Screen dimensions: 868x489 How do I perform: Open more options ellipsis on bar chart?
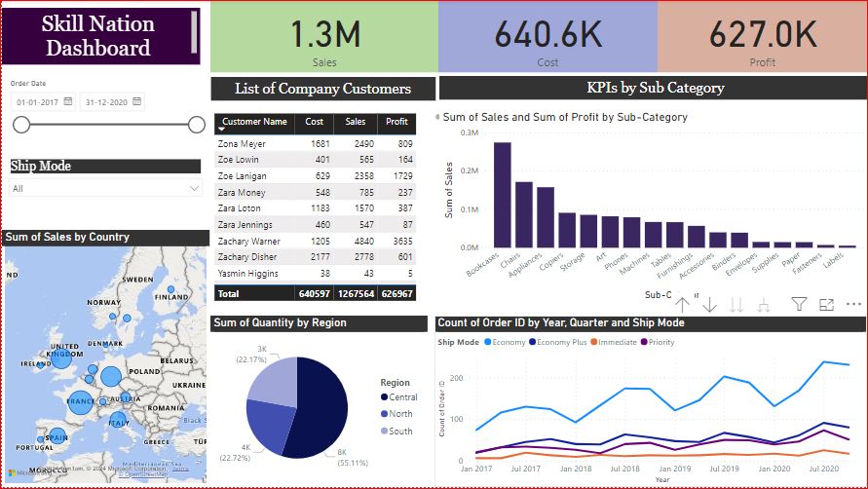pyautogui.click(x=853, y=304)
